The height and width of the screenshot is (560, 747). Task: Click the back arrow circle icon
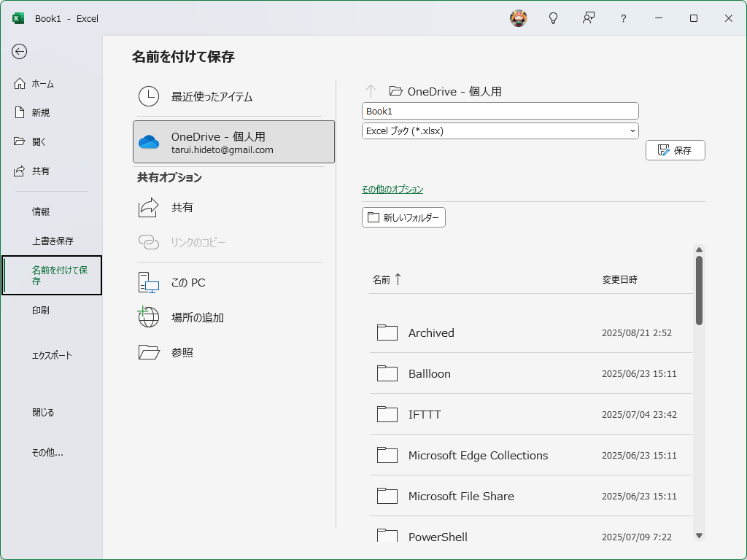tap(20, 51)
